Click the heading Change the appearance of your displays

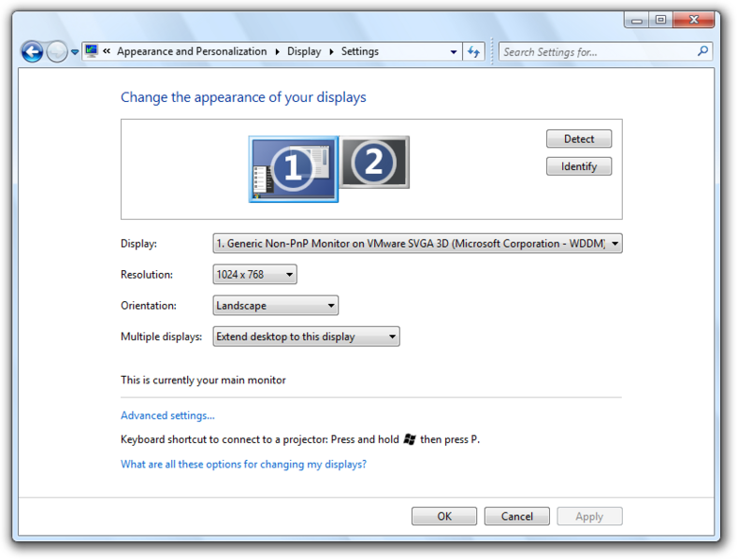[x=243, y=97]
